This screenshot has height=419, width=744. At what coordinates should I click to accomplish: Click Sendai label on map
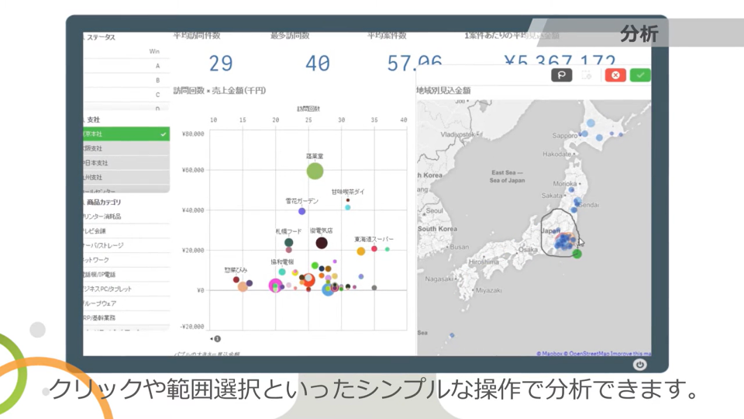(x=589, y=205)
